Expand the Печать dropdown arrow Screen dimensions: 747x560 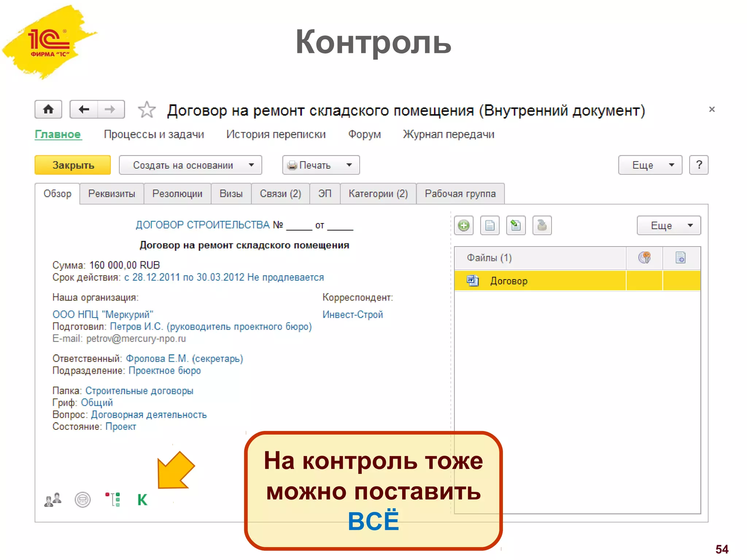349,165
